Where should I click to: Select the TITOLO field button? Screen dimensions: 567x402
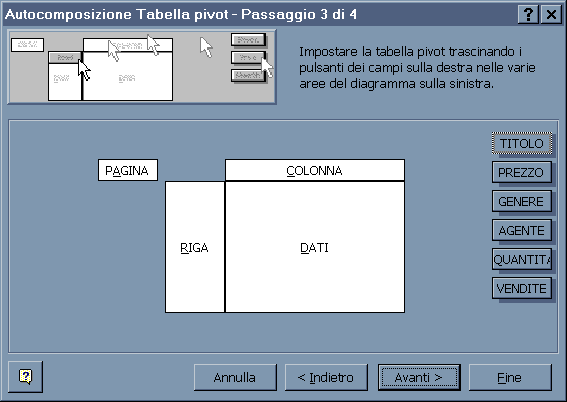[x=522, y=144]
